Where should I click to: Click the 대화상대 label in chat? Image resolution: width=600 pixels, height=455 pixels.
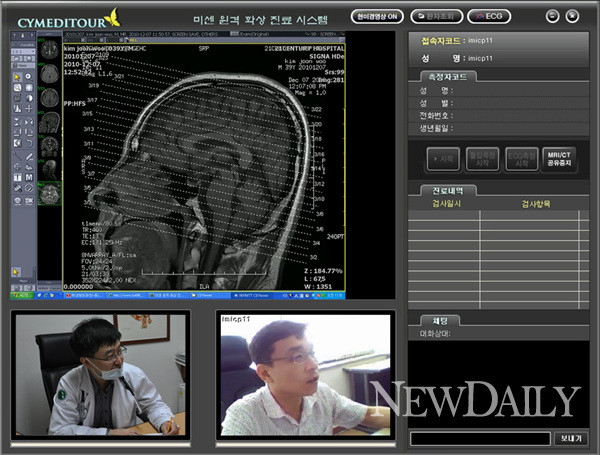click(435, 334)
